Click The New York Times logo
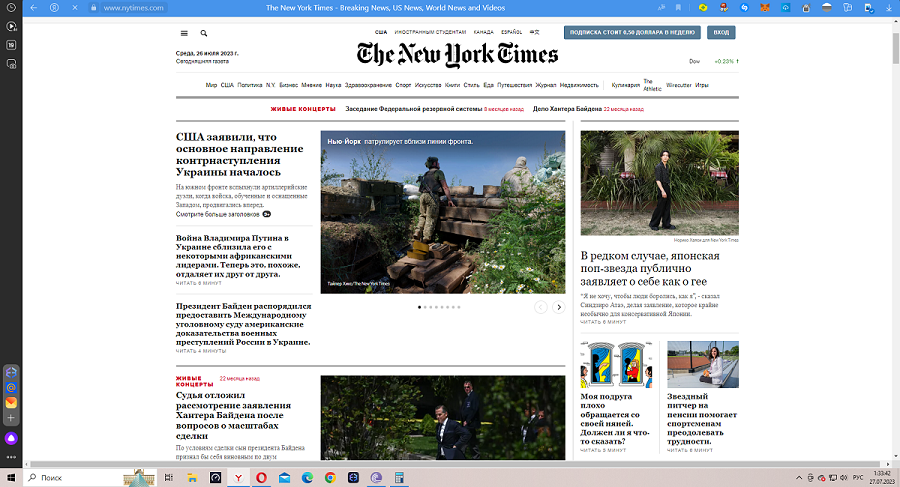The height and width of the screenshot is (487, 900). tap(457, 54)
